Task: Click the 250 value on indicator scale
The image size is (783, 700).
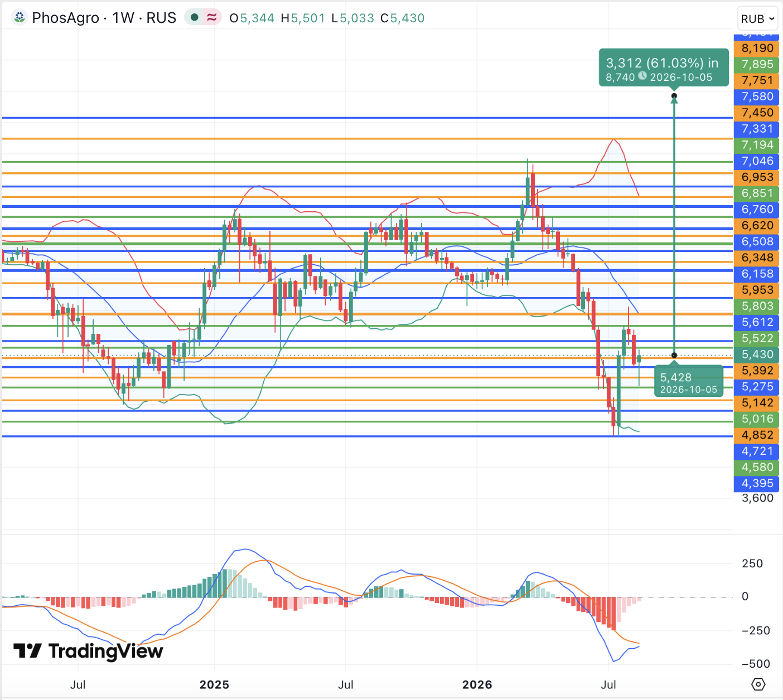Action: tap(752, 564)
